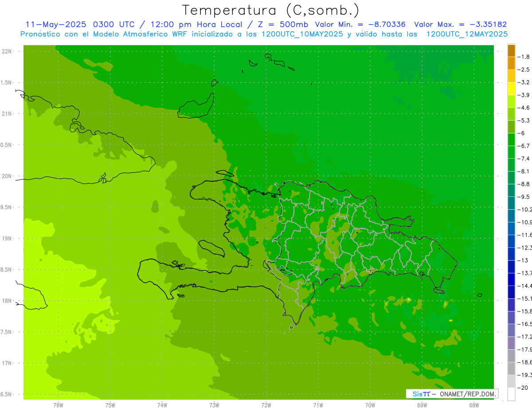
Task: Select 'Valor Min. = -8.70336' text
Action: 360,24
